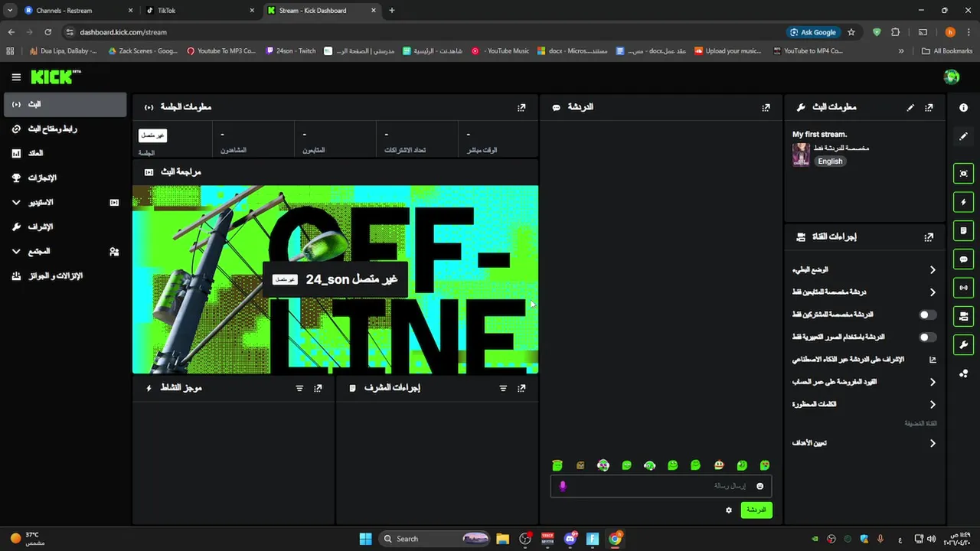
Task: Open stream URL and key (رابط ومفتاح البث)
Action: [x=65, y=129]
